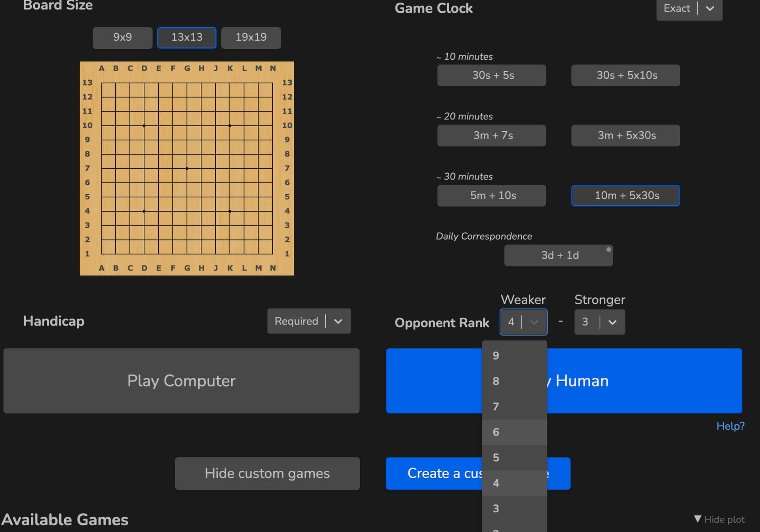Select the 13x13 board size option
The width and height of the screenshot is (760, 532).
(x=186, y=38)
